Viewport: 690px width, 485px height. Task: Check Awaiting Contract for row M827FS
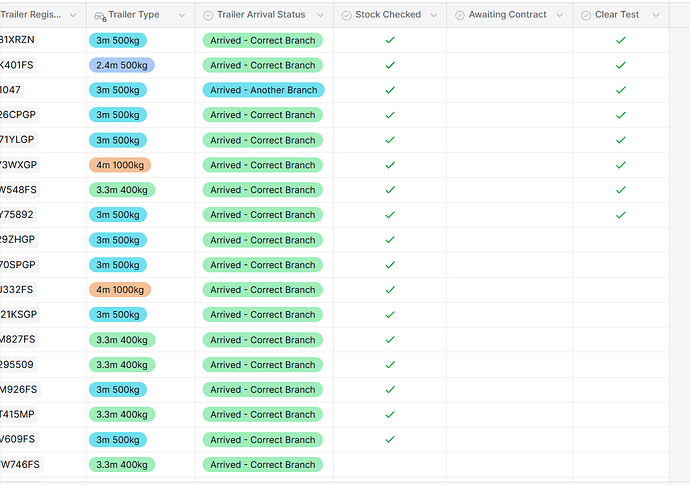[x=510, y=339]
